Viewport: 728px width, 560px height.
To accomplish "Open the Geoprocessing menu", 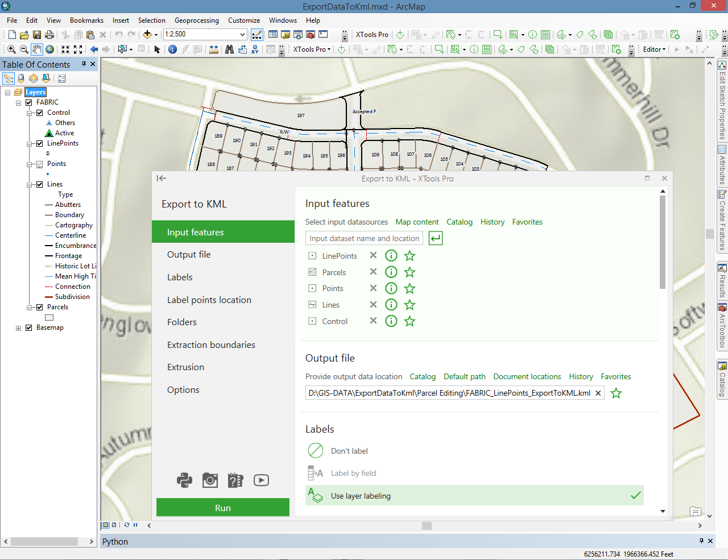I will [x=196, y=20].
